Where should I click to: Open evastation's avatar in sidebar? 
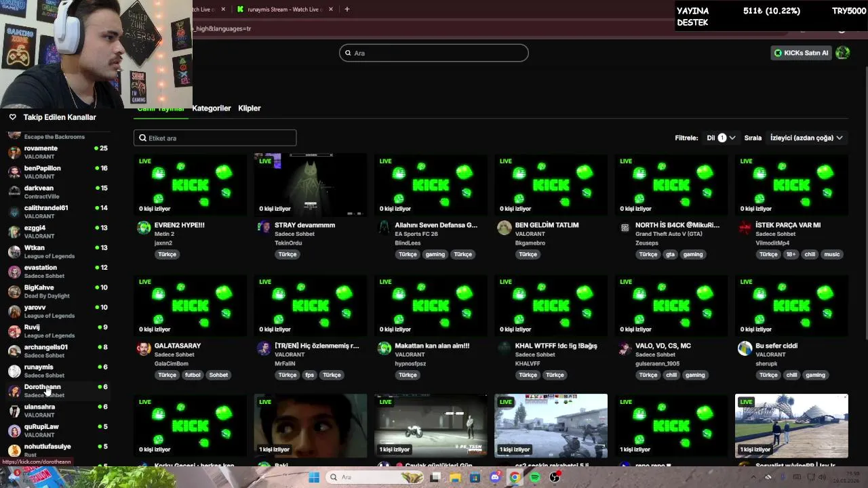pyautogui.click(x=14, y=272)
